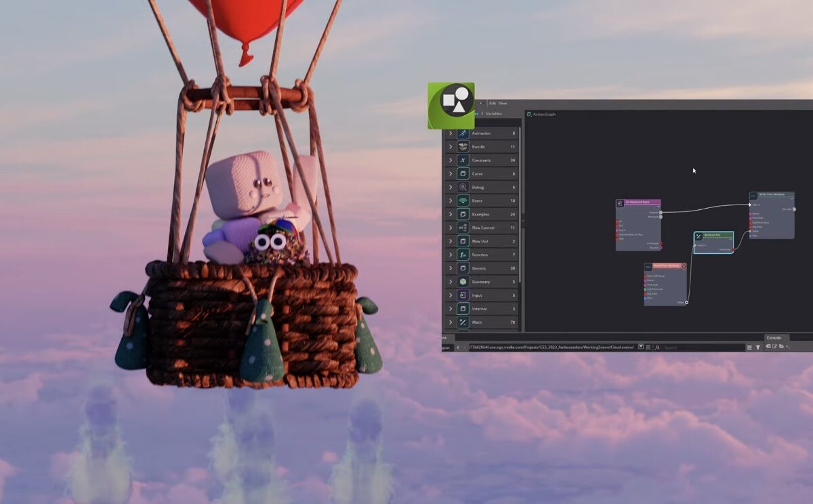The height and width of the screenshot is (504, 813).
Task: Click the filter funnel icon
Action: (757, 348)
